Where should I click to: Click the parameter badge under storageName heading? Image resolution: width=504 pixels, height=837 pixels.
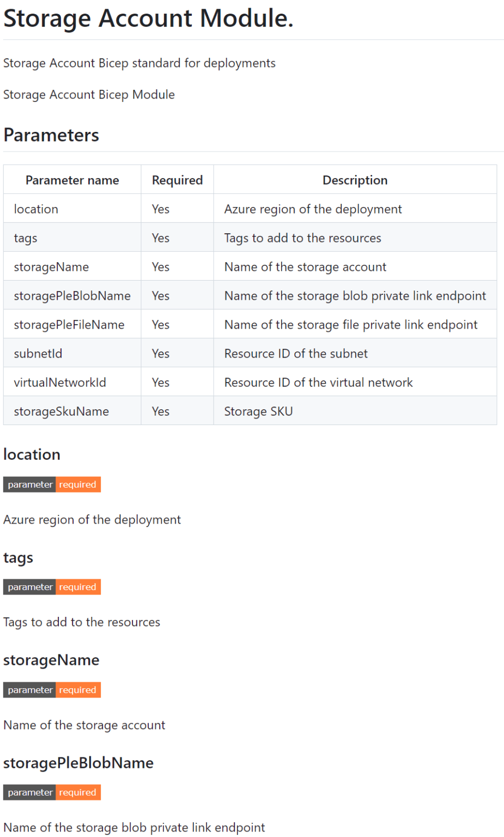coord(29,690)
